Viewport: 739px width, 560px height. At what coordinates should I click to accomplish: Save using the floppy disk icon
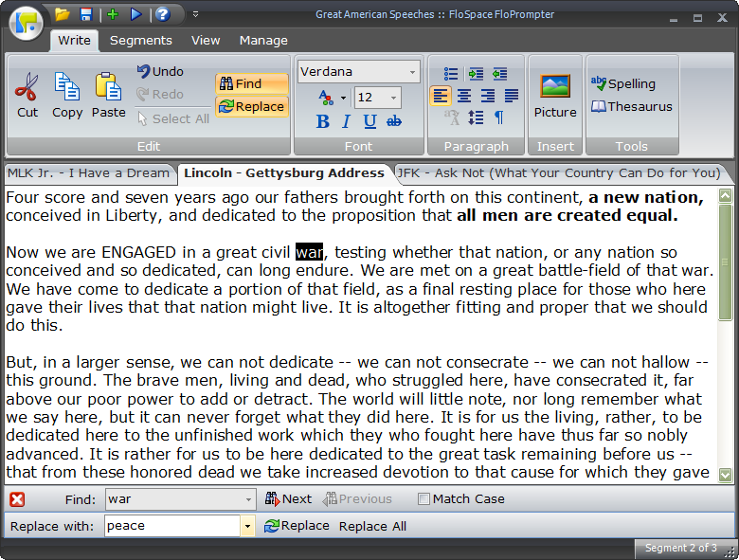point(86,14)
